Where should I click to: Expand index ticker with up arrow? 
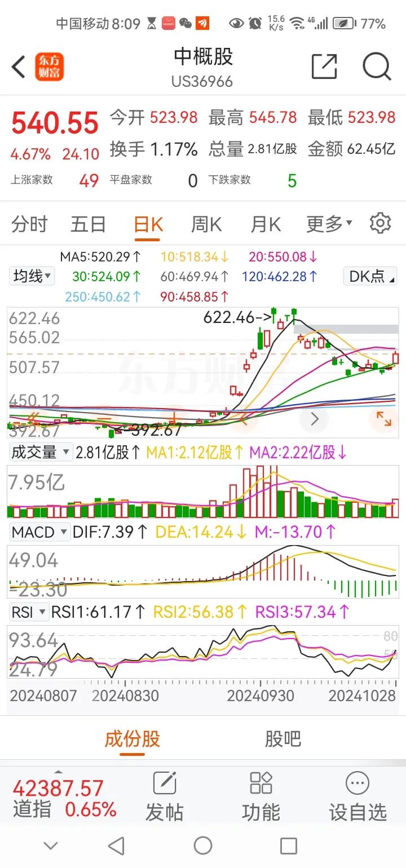[x=58, y=772]
